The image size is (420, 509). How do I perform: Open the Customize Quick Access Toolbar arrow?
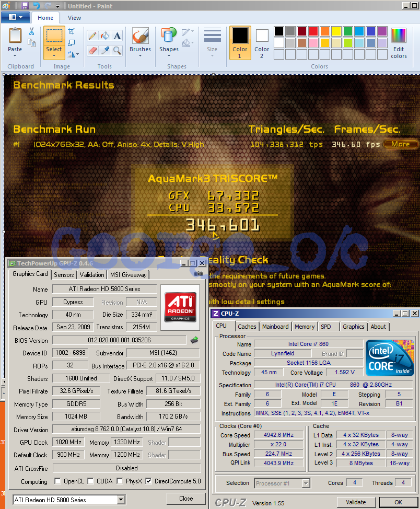(x=57, y=6)
